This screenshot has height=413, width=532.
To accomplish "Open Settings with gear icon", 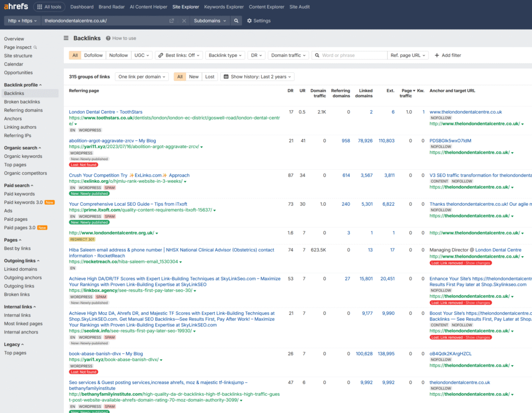I will tap(259, 21).
